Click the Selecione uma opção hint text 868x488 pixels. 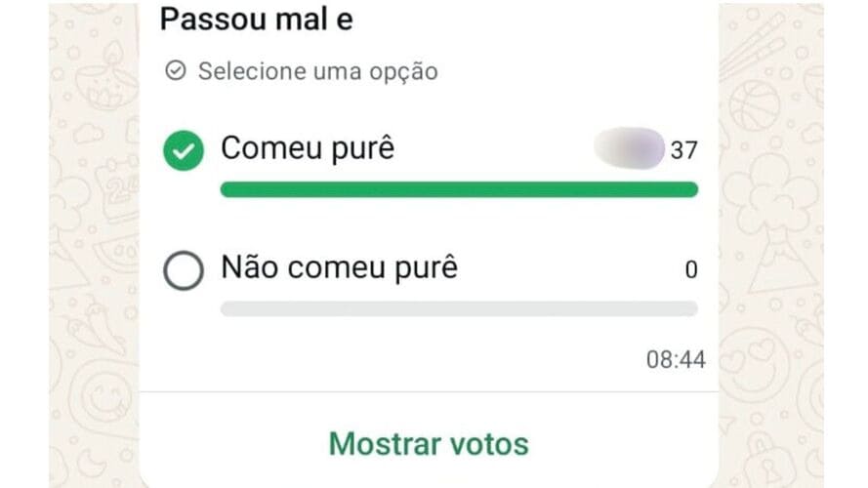coord(317,71)
